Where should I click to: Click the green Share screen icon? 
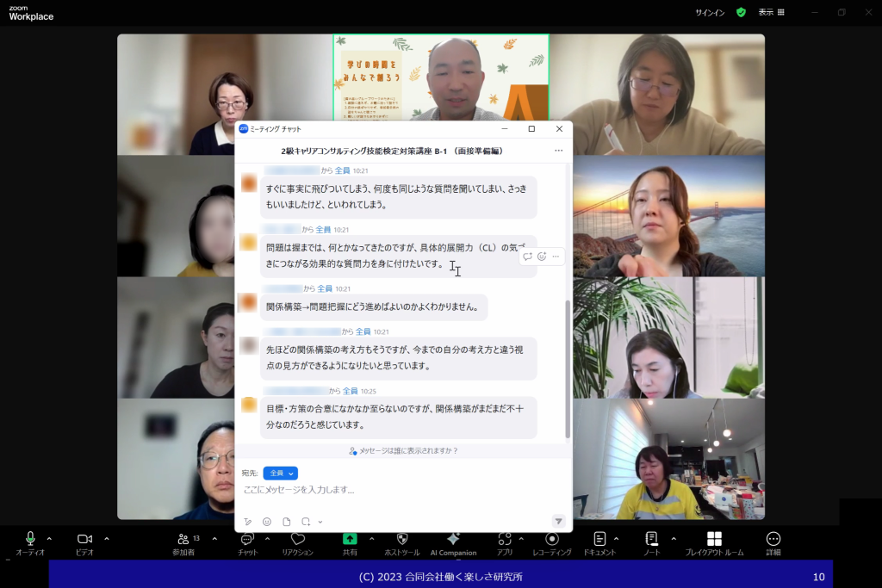pyautogui.click(x=350, y=539)
